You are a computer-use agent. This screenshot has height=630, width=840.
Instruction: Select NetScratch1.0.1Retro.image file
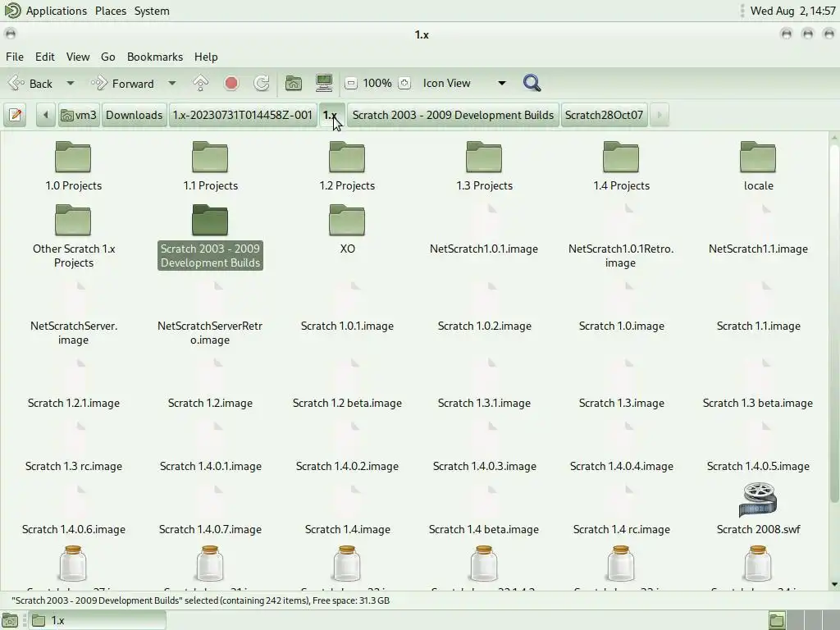(621, 256)
